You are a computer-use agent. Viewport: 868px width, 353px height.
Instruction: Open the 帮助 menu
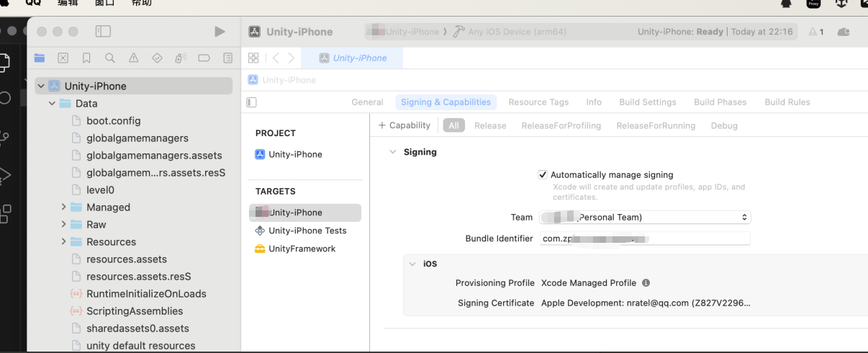142,3
